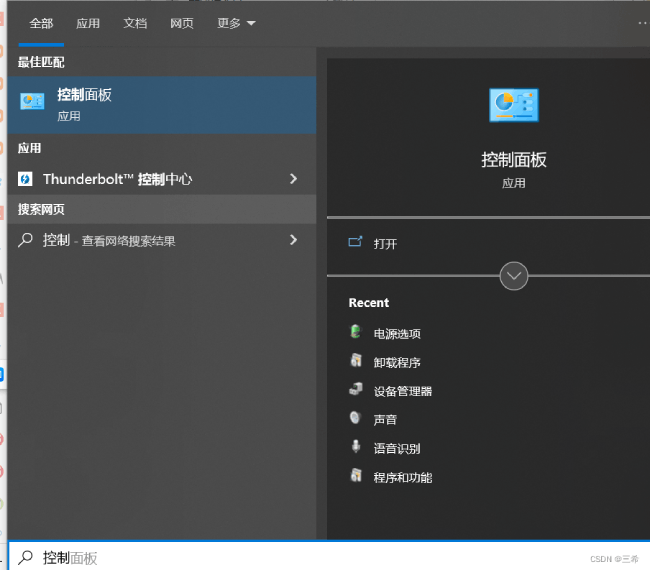Open recent item 程序和功能
This screenshot has width=650, height=570.
point(403,478)
